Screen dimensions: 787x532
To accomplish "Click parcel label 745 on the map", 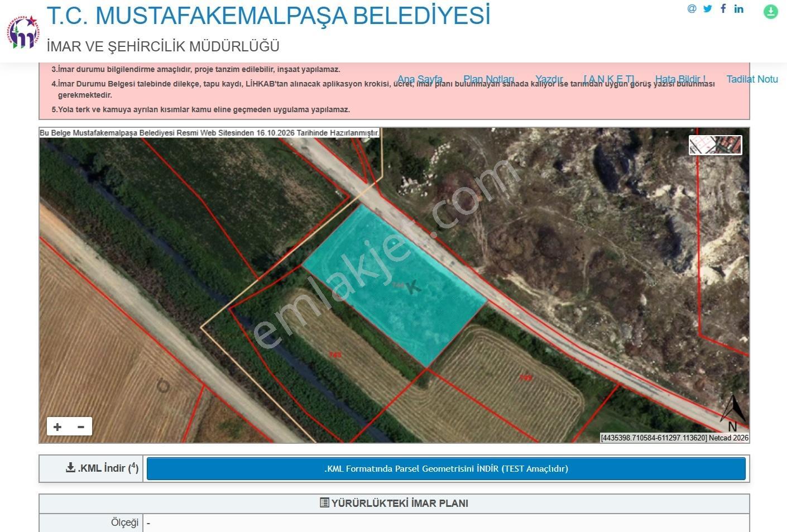I will [x=335, y=355].
